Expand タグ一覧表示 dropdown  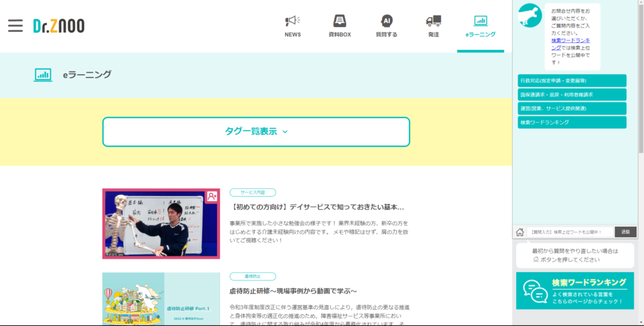(x=257, y=132)
